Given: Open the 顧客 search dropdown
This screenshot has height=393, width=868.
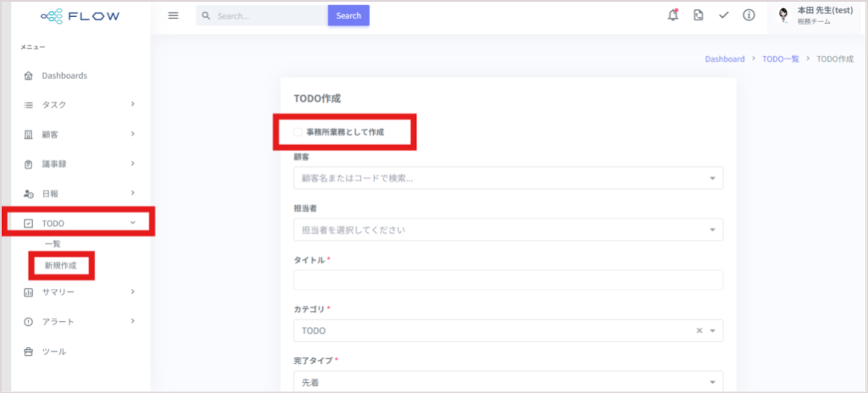Looking at the screenshot, I should coord(509,178).
